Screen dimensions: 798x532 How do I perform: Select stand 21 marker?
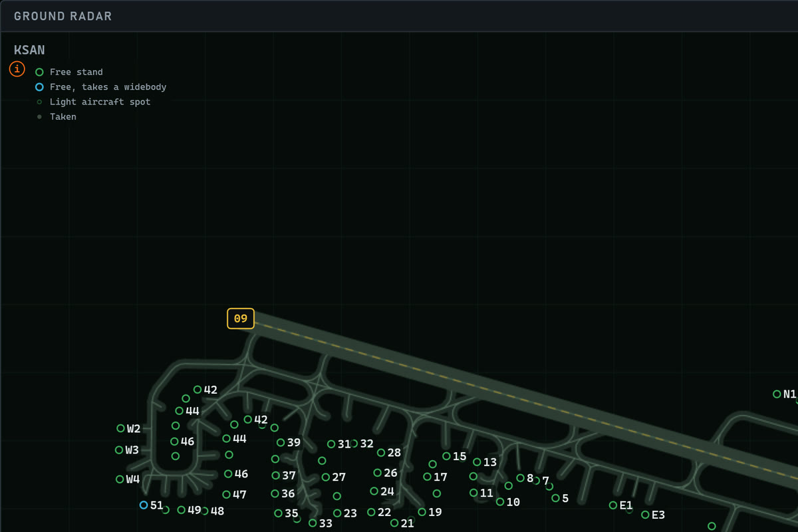[394, 523]
